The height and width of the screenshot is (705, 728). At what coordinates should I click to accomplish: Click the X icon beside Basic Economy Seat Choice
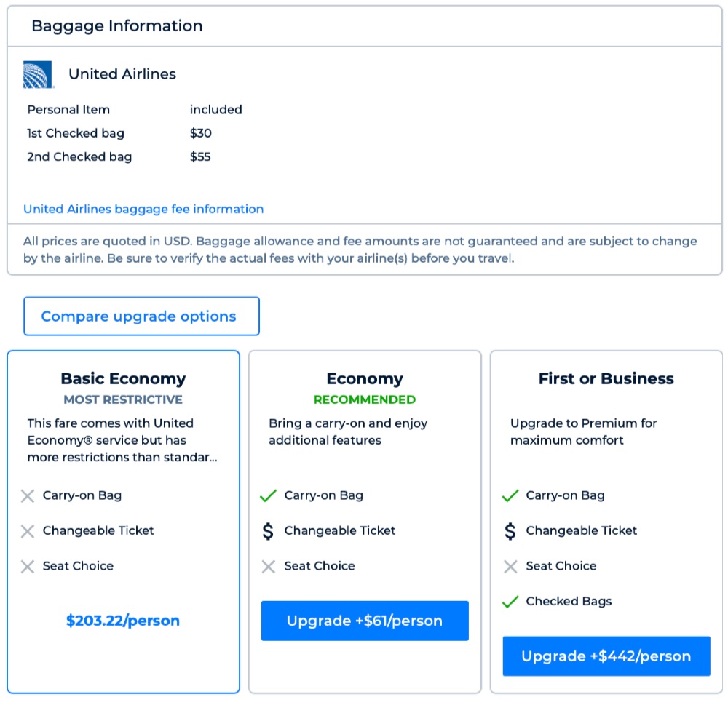(28, 567)
